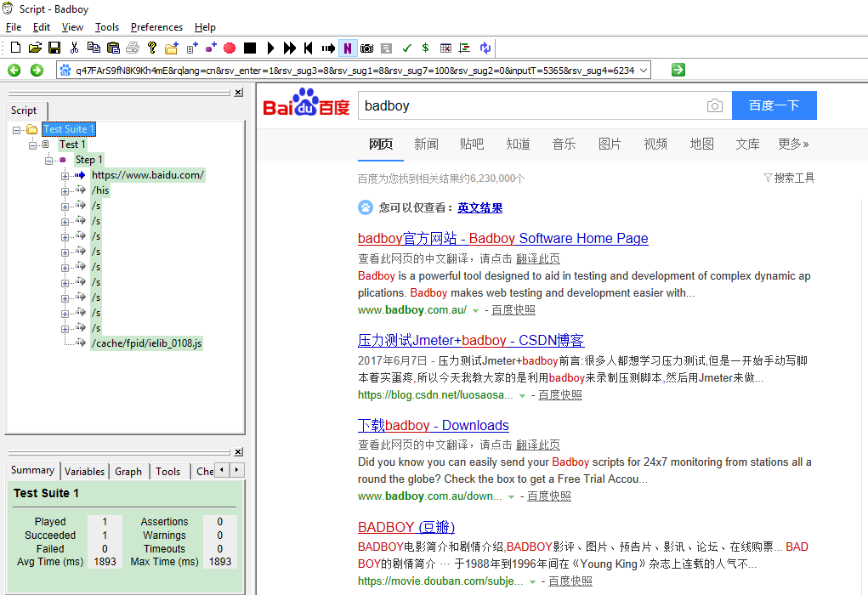Close the Script panel with its X
The image size is (868, 595).
click(x=238, y=93)
